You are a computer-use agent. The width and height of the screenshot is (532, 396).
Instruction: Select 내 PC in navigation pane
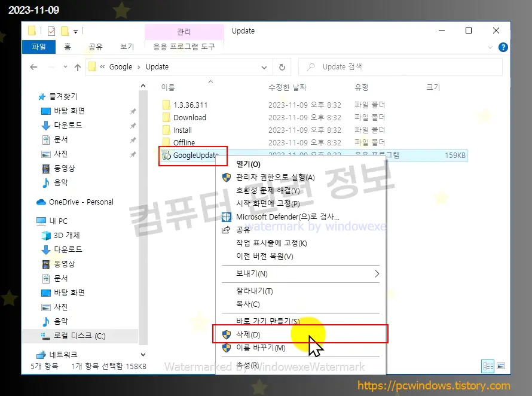(x=58, y=221)
